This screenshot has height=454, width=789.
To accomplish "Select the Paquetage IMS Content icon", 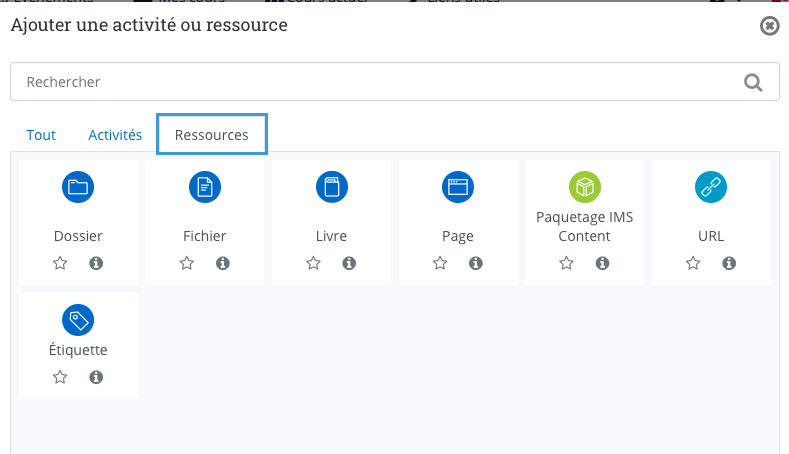I will click(x=585, y=187).
